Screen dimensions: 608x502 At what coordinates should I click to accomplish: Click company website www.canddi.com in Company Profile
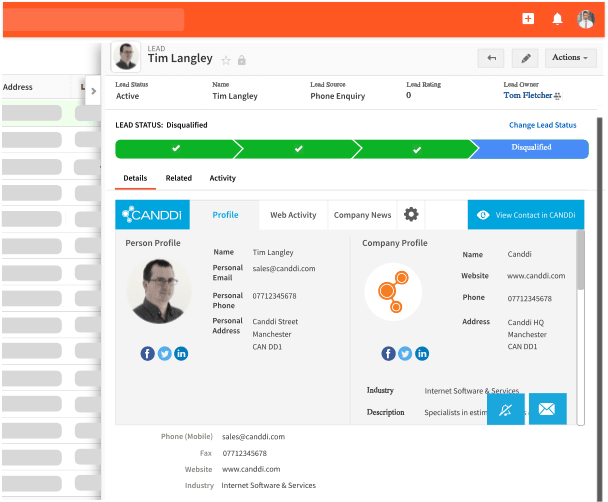pos(536,276)
